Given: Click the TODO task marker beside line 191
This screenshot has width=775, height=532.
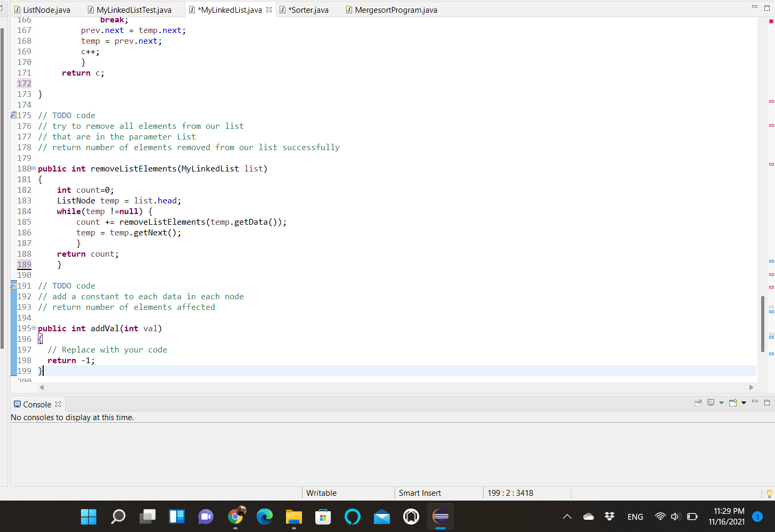Looking at the screenshot, I should point(14,285).
